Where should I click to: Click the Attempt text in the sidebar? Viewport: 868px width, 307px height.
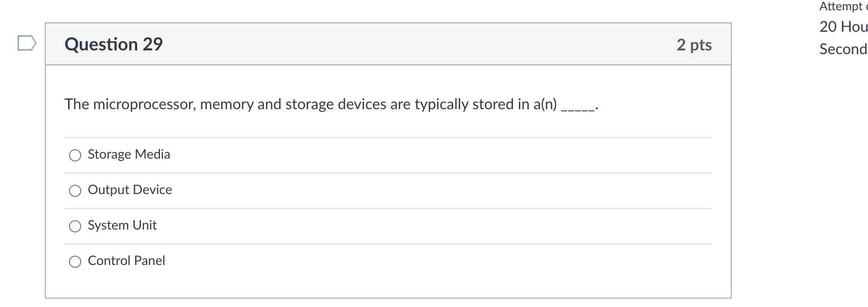click(840, 6)
